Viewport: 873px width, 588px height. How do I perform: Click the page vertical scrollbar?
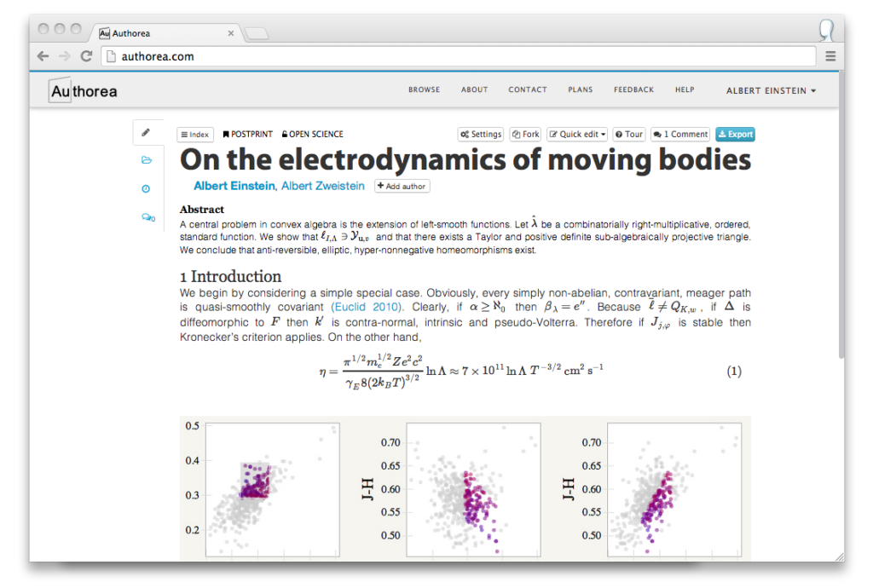click(841, 213)
